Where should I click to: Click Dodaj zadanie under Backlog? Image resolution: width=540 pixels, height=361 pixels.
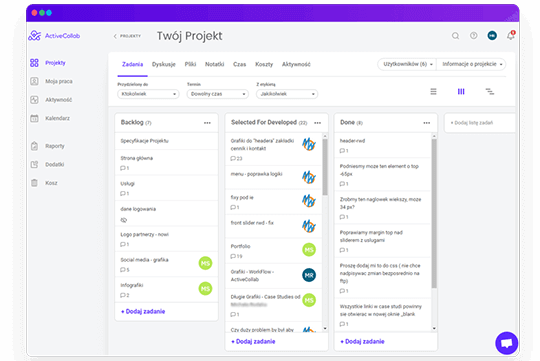click(143, 311)
